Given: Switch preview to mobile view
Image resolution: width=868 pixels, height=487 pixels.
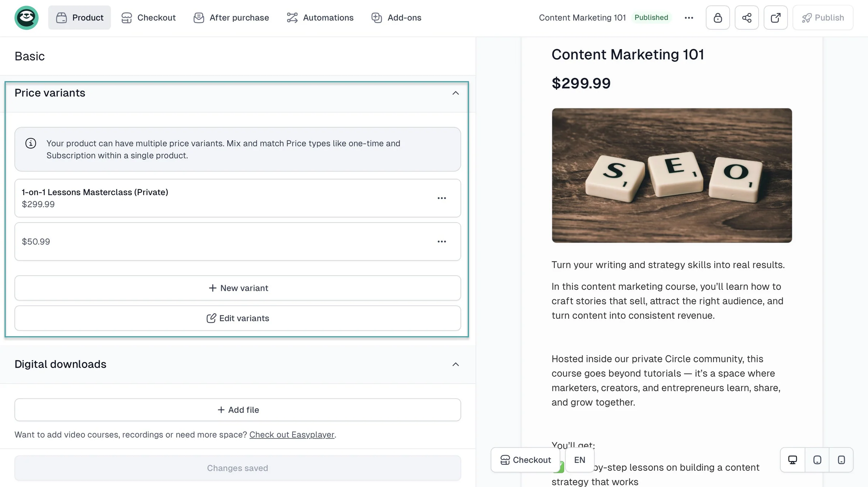Looking at the screenshot, I should tap(842, 460).
